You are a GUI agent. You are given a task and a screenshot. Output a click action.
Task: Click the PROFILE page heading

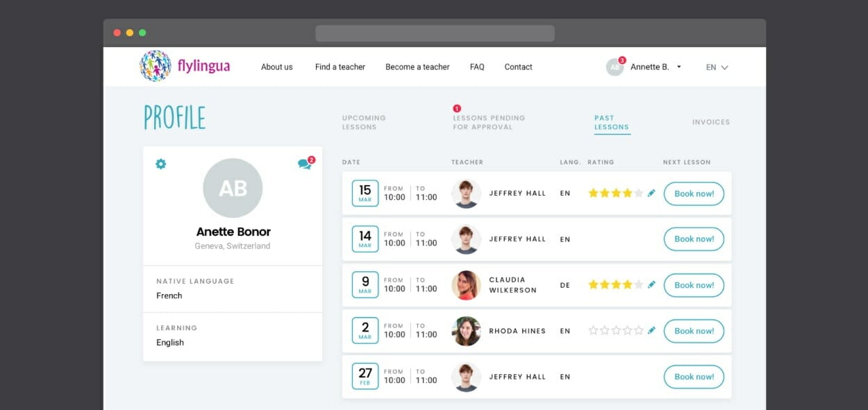pos(174,118)
